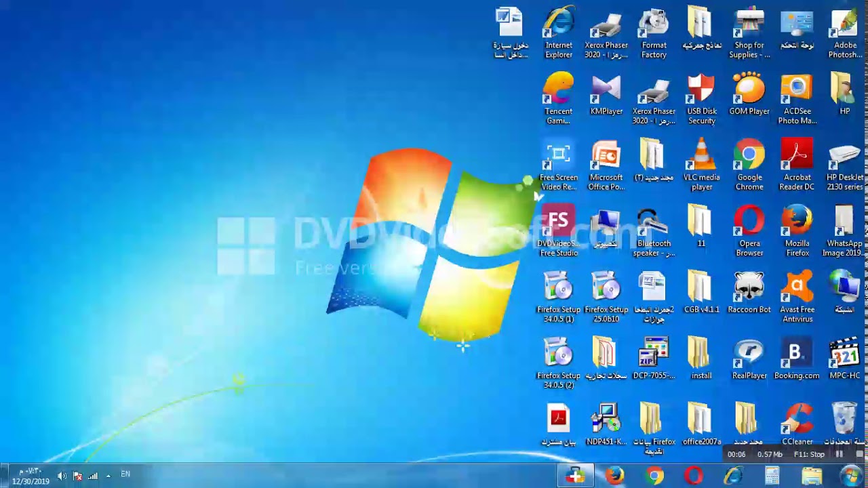Open Avast Free Antivirus shortcut
This screenshot has height=488, width=868.
tap(797, 297)
